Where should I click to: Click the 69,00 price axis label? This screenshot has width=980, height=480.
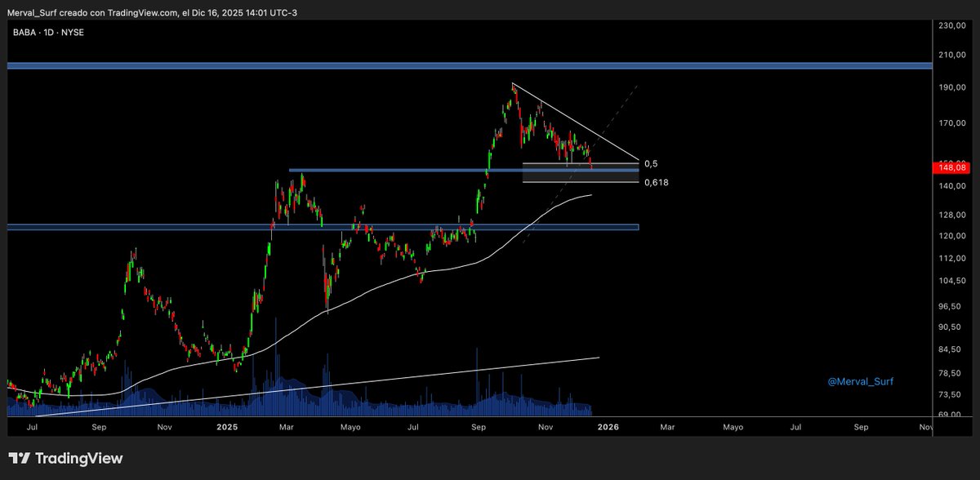pos(951,415)
